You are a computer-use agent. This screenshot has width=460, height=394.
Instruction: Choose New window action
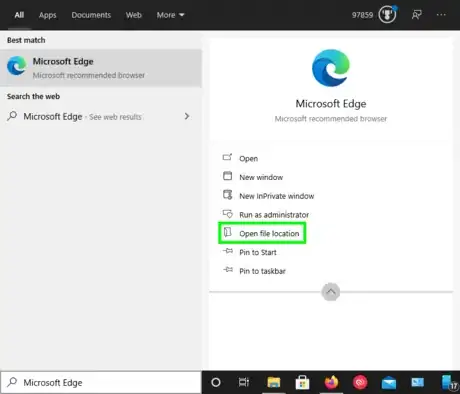pos(261,177)
